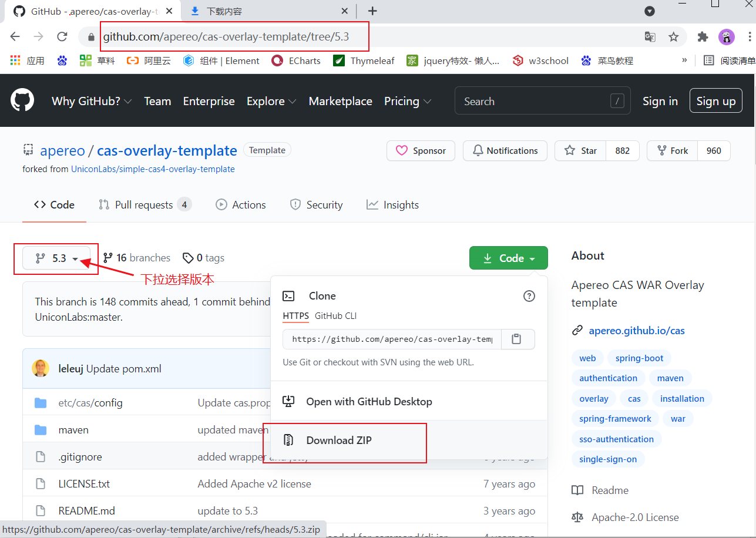This screenshot has height=538, width=756.
Task: Click the link icon beside apereo.github.io/cas
Action: coord(577,331)
